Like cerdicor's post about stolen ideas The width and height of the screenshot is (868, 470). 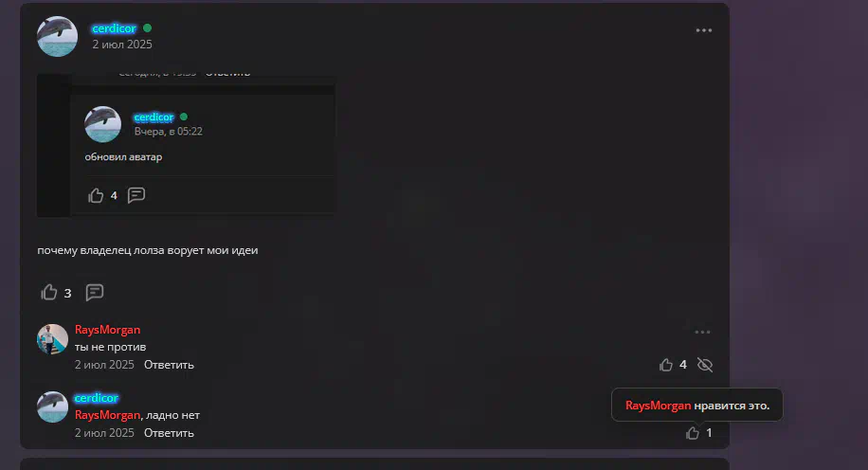(x=49, y=292)
